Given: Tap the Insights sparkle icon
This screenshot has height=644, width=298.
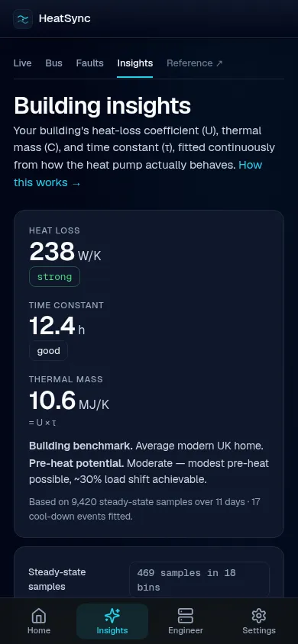Looking at the screenshot, I should pyautogui.click(x=112, y=616).
